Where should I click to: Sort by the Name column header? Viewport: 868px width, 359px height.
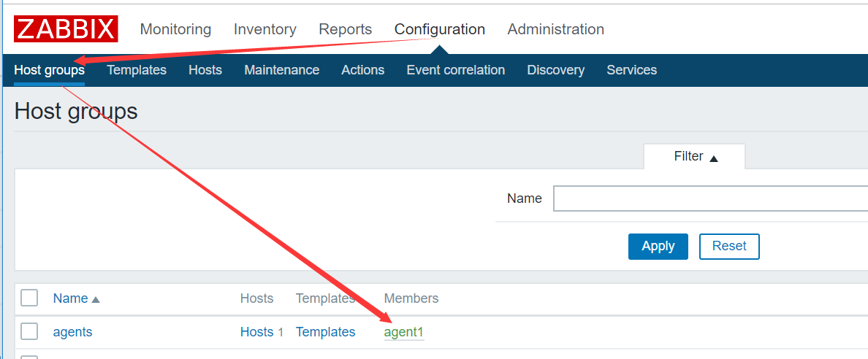pos(77,298)
